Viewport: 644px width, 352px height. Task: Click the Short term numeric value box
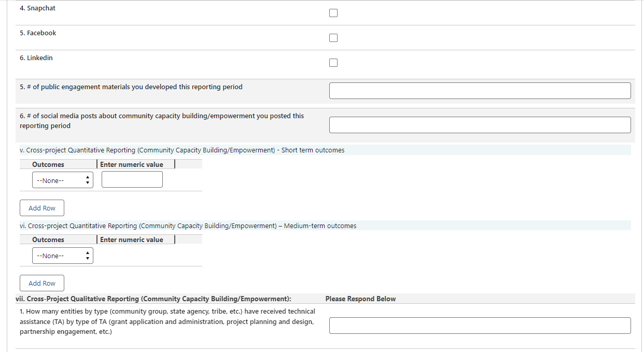(132, 179)
